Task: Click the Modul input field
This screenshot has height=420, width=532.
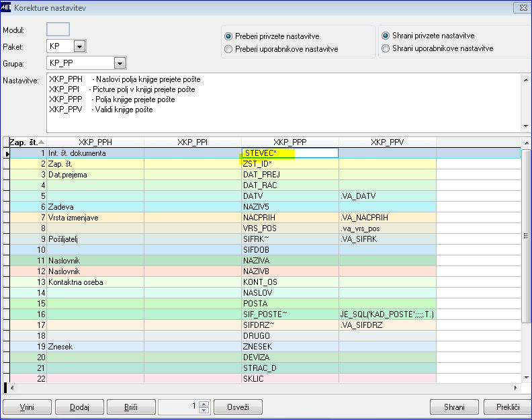Action: click(x=58, y=30)
